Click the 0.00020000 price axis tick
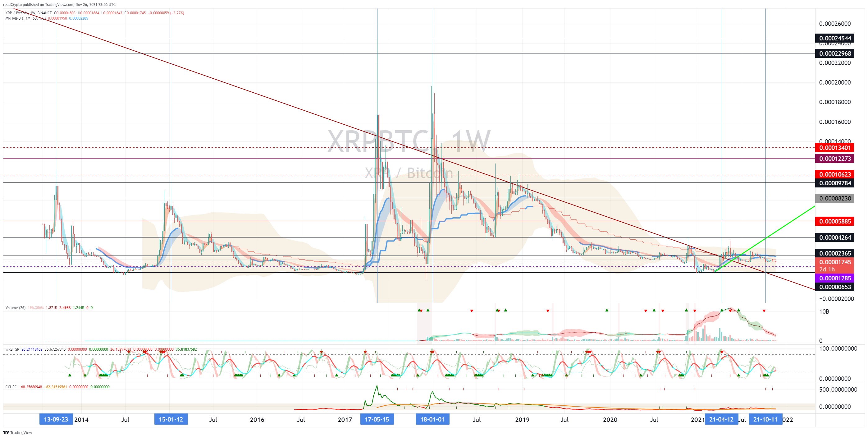The width and height of the screenshot is (868, 438). tap(835, 82)
